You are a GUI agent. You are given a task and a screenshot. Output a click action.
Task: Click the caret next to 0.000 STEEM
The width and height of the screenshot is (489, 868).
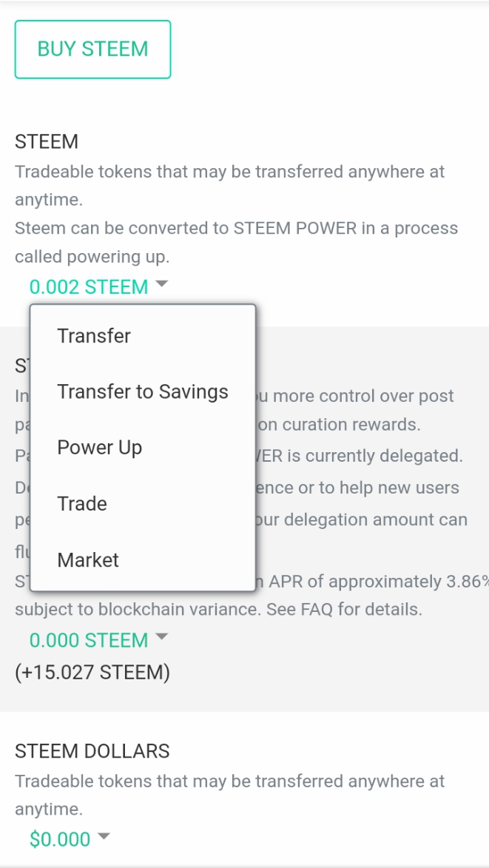[x=162, y=638]
